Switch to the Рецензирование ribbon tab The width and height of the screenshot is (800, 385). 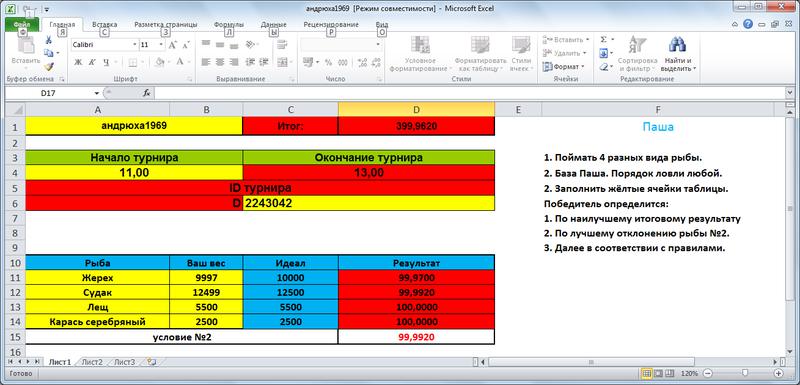[x=331, y=24]
